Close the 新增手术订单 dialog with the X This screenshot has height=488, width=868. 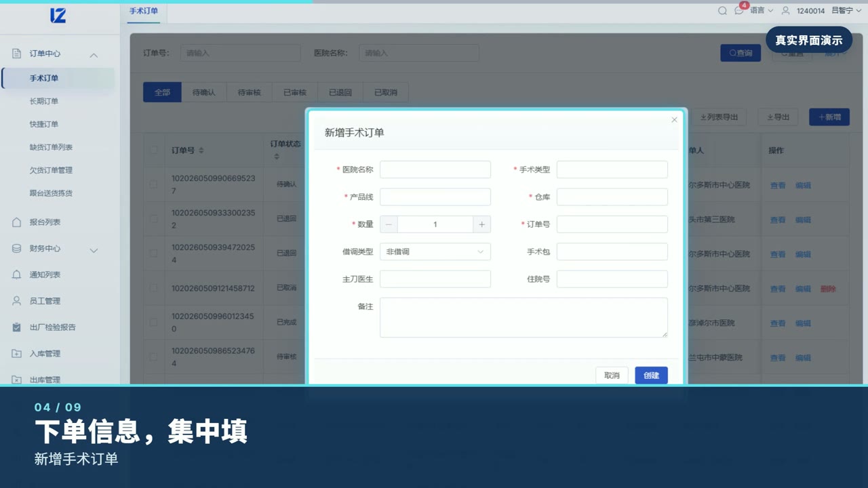click(x=674, y=120)
